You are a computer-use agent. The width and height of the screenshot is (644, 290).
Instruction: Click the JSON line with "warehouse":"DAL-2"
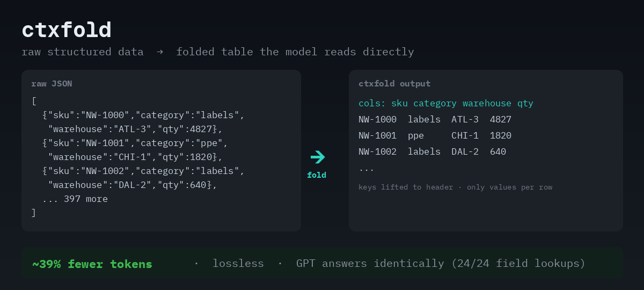click(133, 185)
